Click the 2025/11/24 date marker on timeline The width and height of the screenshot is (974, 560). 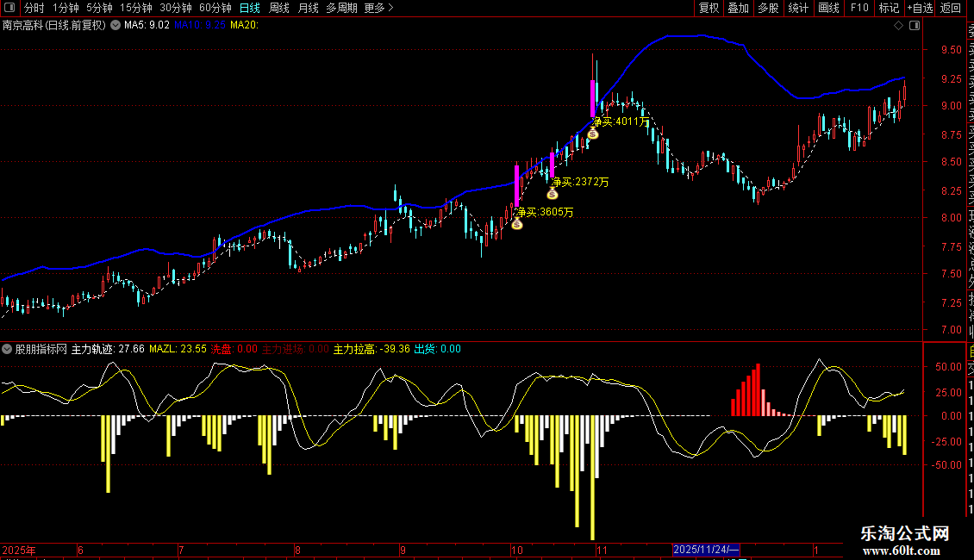click(x=706, y=550)
